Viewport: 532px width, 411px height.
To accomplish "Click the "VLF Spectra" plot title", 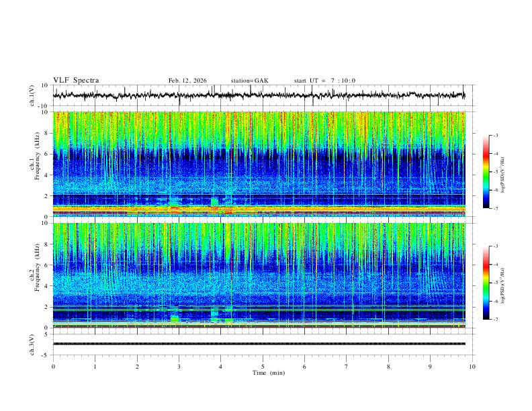I will tap(76, 81).
